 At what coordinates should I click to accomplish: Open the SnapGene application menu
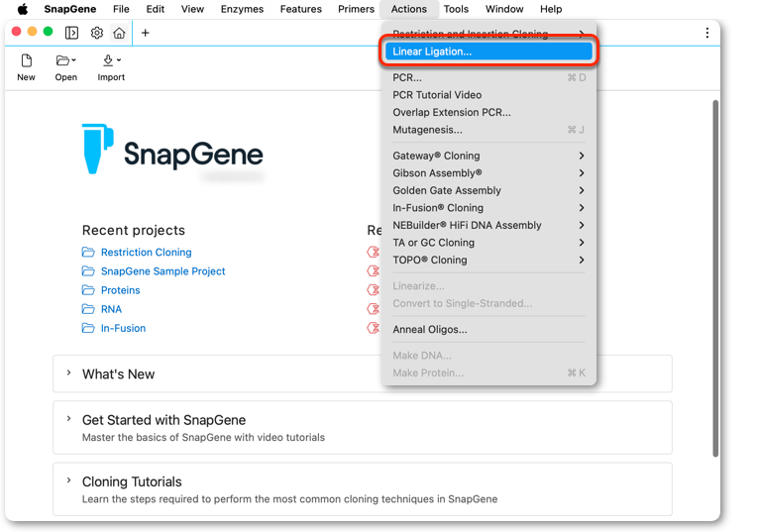pos(70,9)
